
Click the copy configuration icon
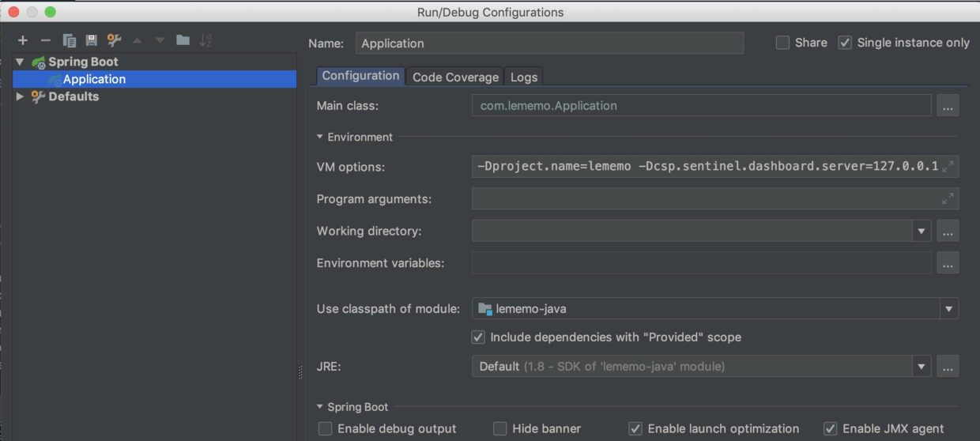(x=69, y=40)
